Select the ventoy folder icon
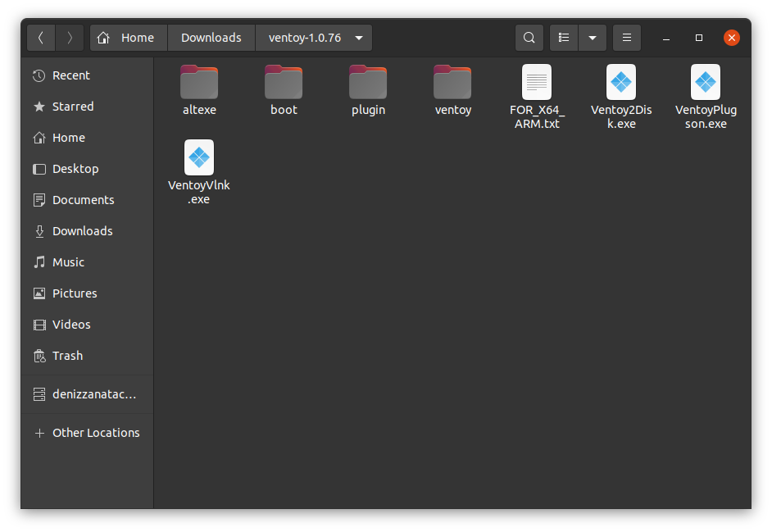Screen dimensions: 772x532 pyautogui.click(x=452, y=82)
